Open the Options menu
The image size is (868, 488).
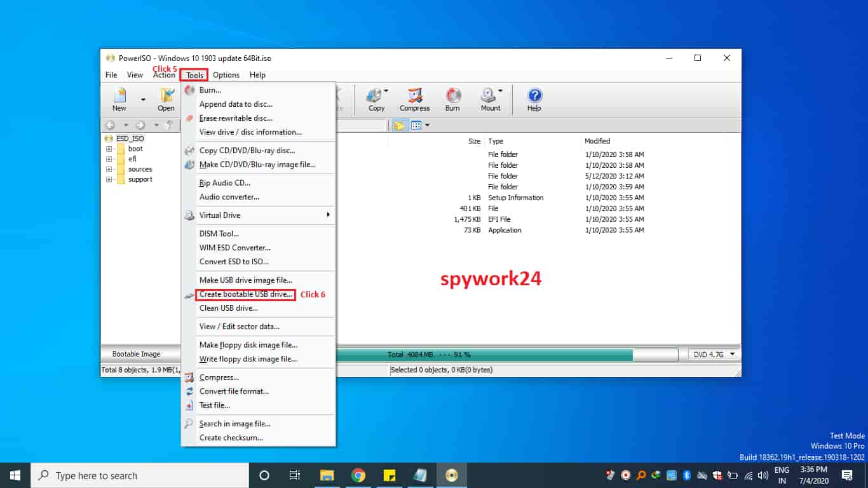(226, 74)
